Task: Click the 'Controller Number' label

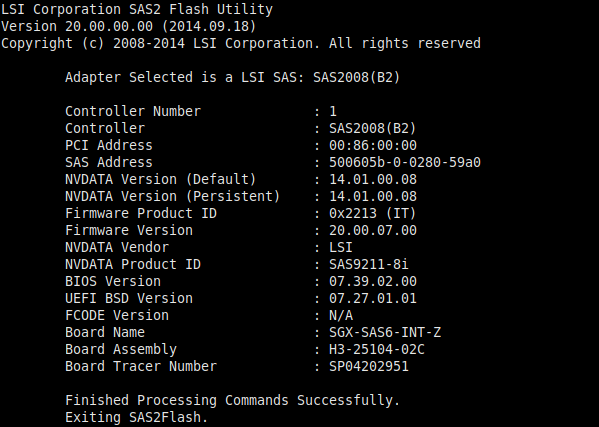Action: click(x=133, y=111)
